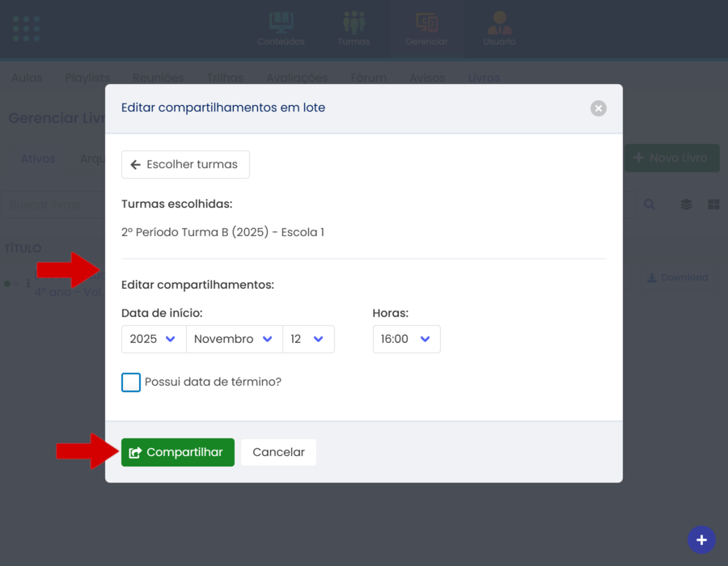Expand the Horas dropdown showing 16:00

tap(406, 340)
